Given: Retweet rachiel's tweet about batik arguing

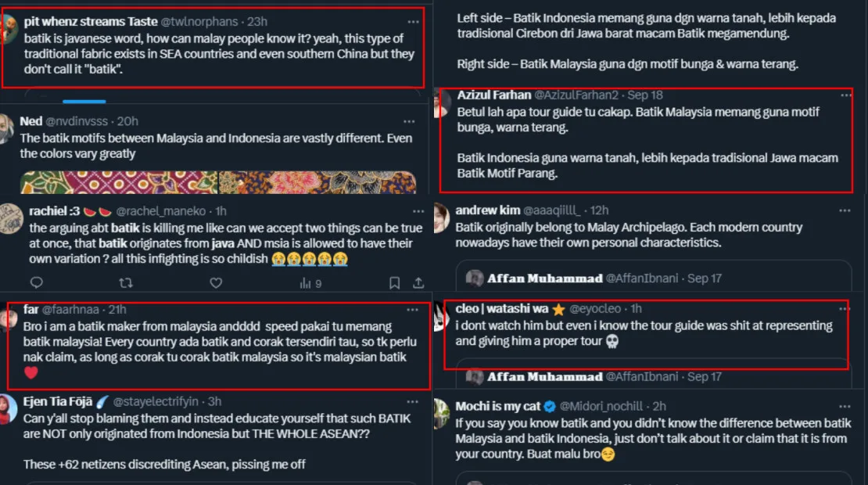Looking at the screenshot, I should (x=126, y=283).
